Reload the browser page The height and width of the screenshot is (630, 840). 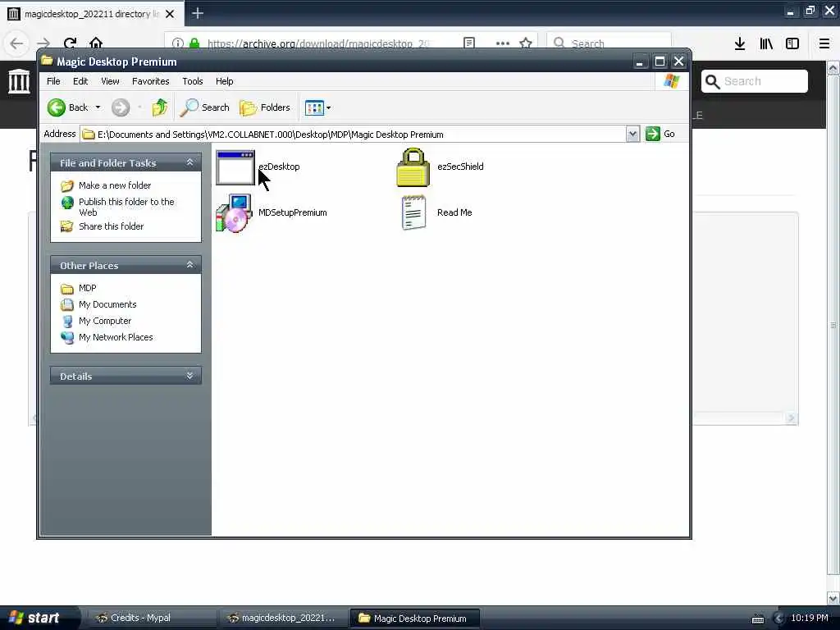click(71, 43)
